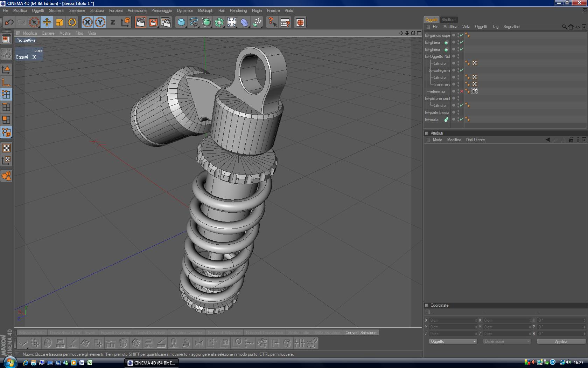
Task: Open Oggetto coordinate mode dropdown
Action: tap(453, 341)
